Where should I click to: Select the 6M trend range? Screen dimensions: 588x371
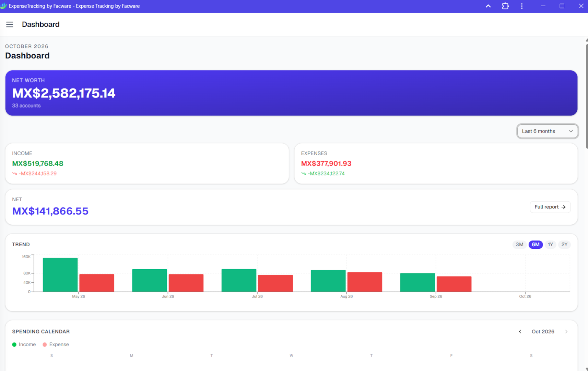point(536,245)
